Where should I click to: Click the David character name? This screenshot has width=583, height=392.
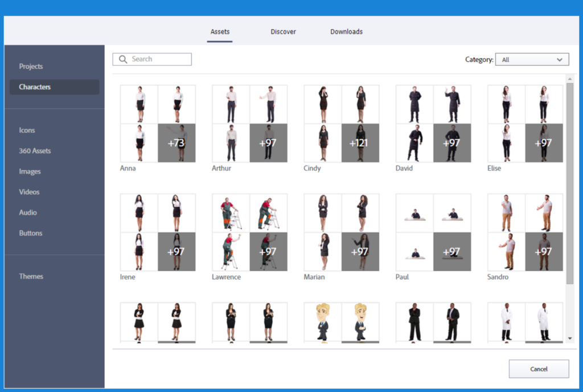coord(404,168)
